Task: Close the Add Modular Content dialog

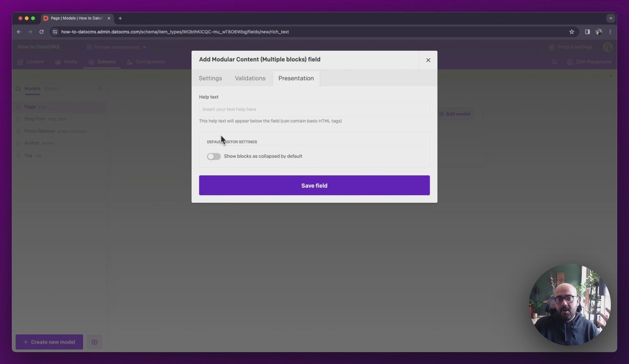Action: [428, 60]
